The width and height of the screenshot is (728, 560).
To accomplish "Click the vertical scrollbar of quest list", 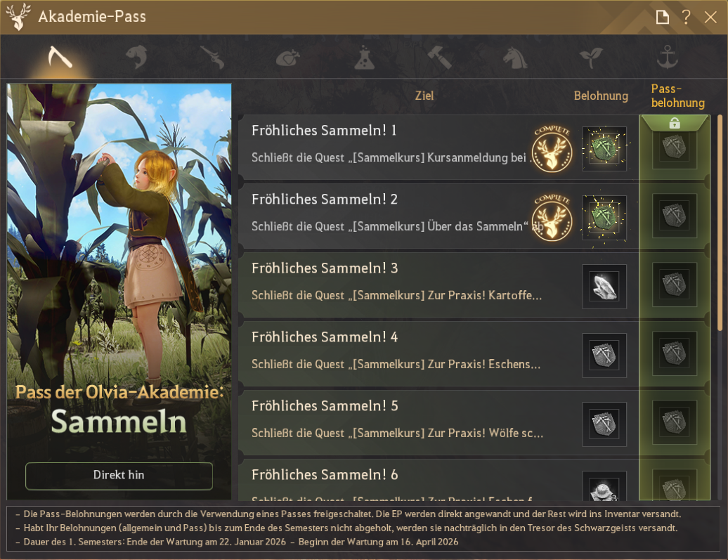I will pos(720,223).
